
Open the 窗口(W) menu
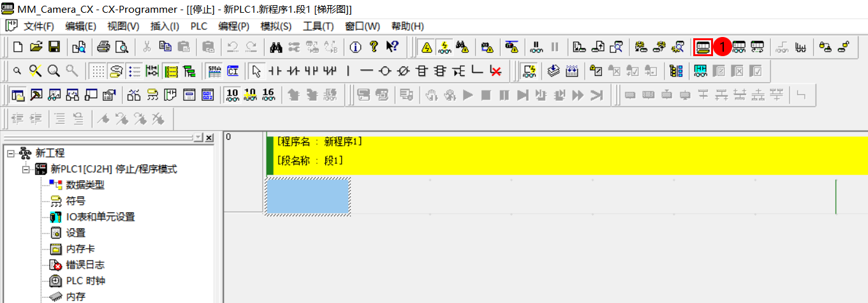(362, 26)
